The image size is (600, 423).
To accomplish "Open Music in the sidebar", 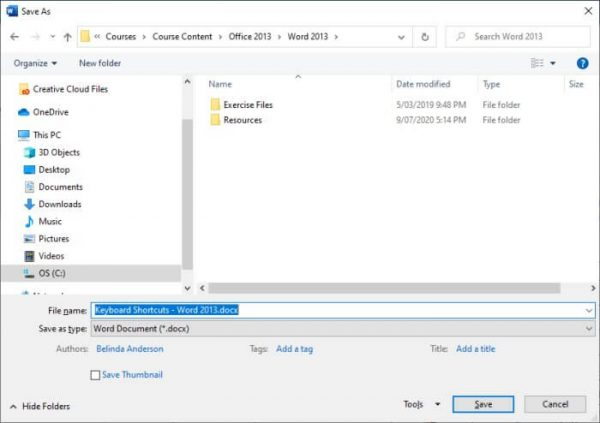I will click(x=42, y=221).
